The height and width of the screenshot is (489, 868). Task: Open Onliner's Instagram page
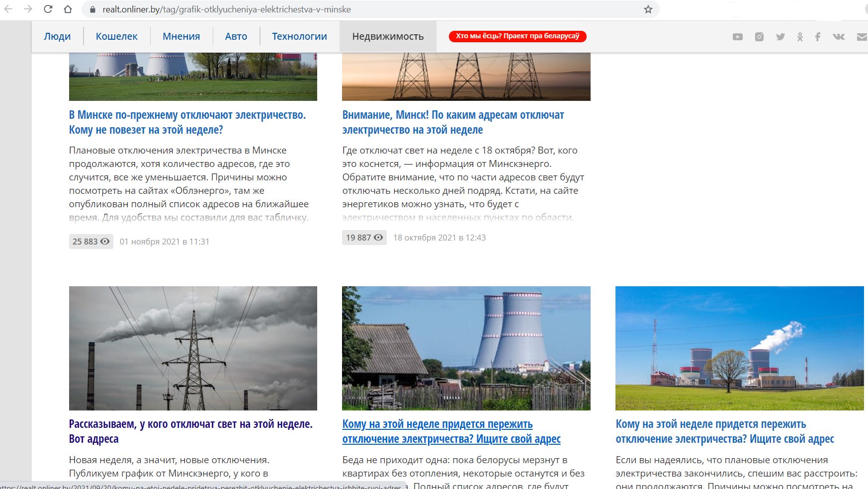pyautogui.click(x=759, y=37)
